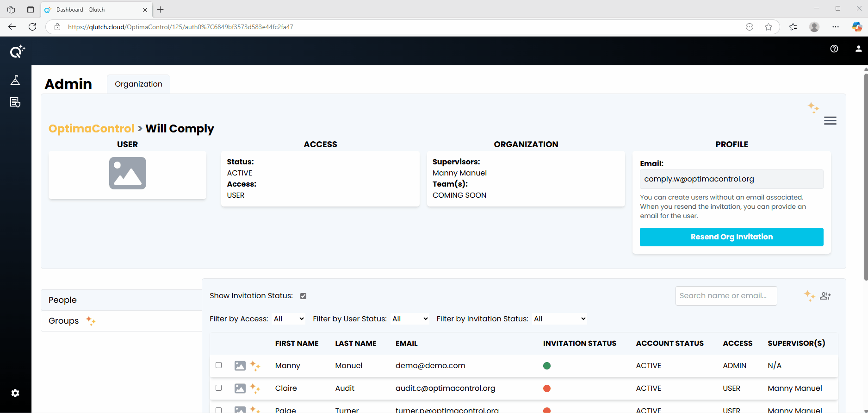Click the Search name or email field

point(725,296)
